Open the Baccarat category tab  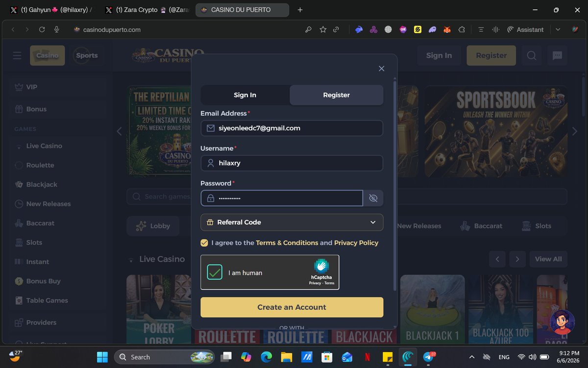481,226
